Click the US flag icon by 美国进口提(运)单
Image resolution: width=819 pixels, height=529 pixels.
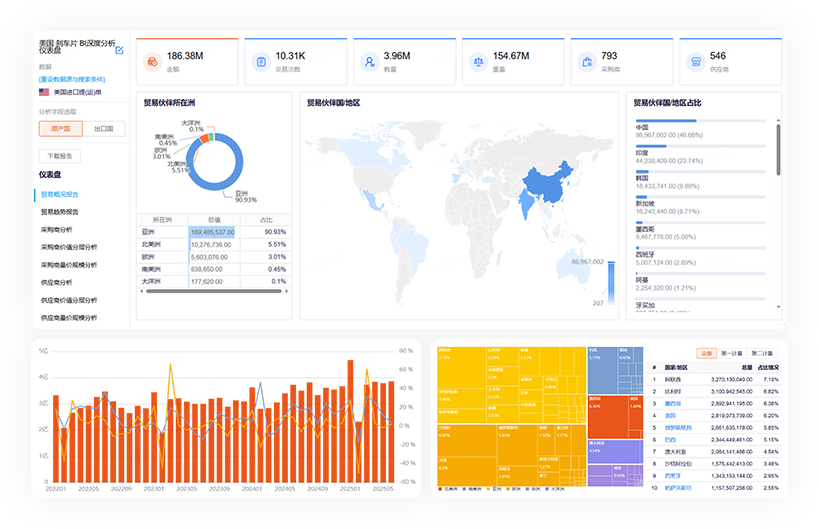coord(44,92)
